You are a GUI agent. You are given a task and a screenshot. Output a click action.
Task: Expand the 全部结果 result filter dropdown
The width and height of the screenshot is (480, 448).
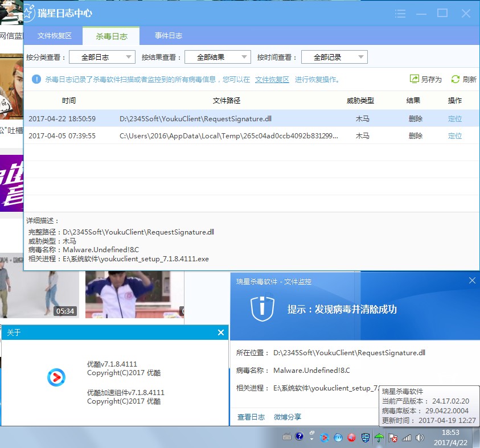pyautogui.click(x=218, y=57)
